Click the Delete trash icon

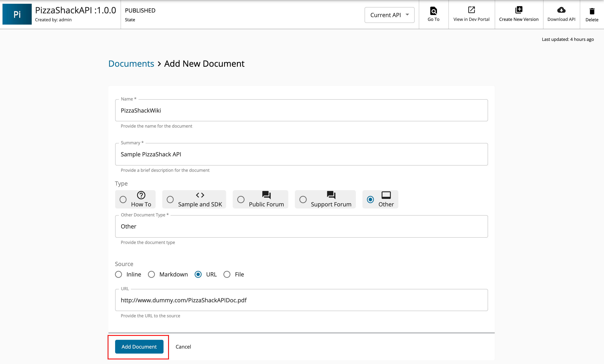(x=592, y=11)
